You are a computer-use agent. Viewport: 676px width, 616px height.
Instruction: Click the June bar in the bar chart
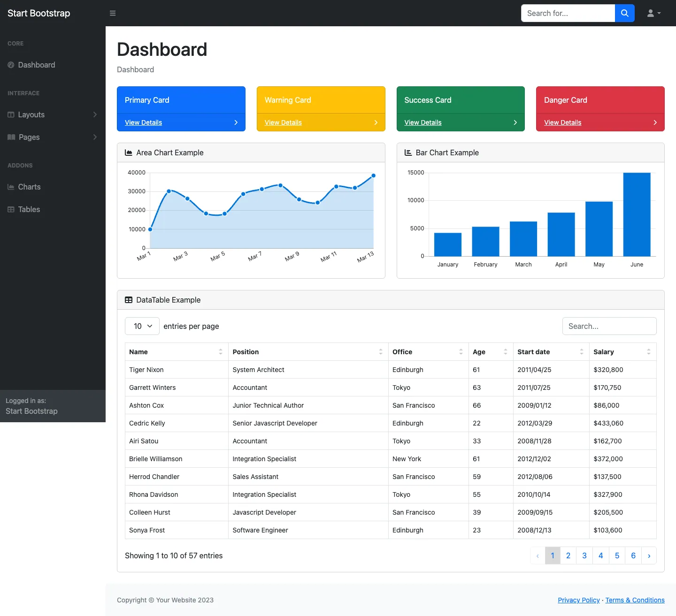(637, 214)
